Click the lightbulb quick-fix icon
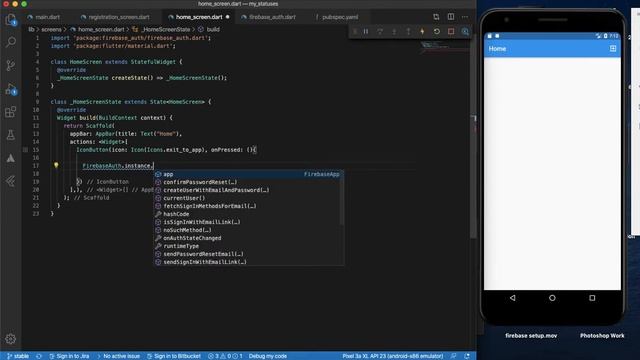 56,165
